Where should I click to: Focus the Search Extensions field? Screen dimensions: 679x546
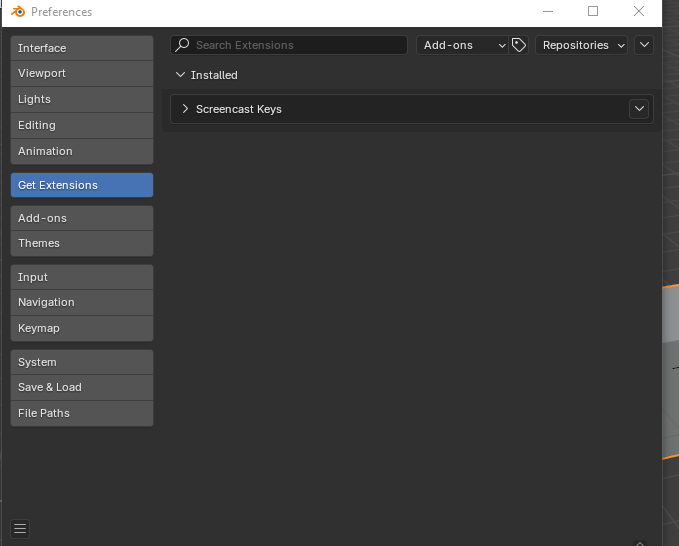tap(289, 45)
